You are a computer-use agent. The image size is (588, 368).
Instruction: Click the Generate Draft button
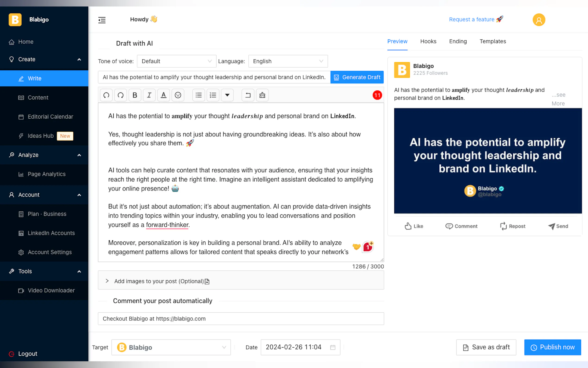[357, 77]
